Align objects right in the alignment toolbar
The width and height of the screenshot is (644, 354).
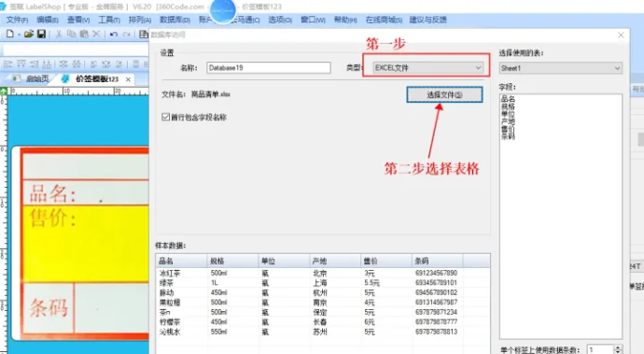coord(35,64)
